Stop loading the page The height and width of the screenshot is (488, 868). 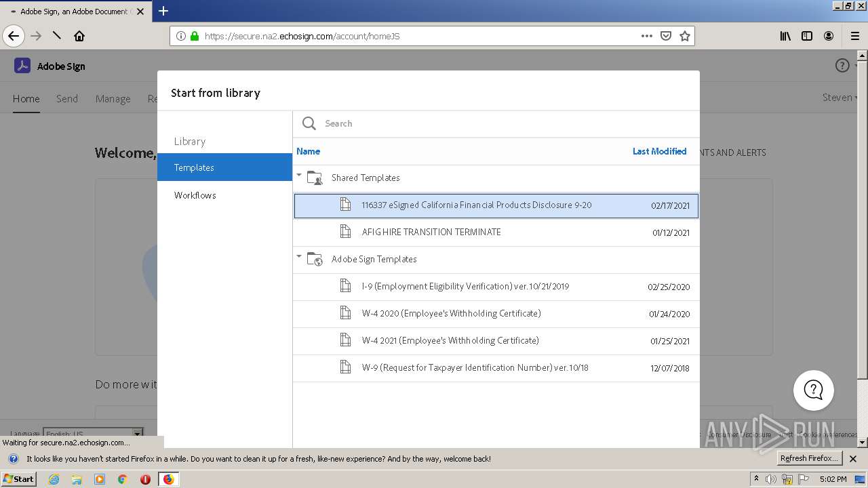pos(57,36)
